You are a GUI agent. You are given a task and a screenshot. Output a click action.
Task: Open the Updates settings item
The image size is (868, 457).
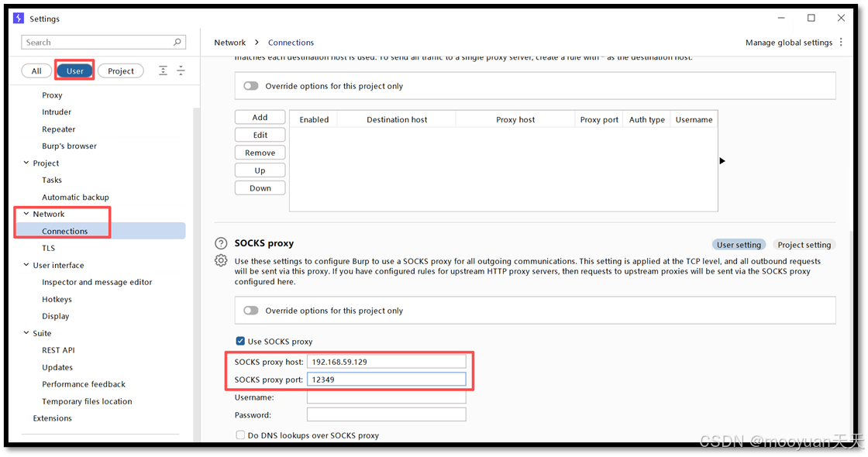coord(57,367)
